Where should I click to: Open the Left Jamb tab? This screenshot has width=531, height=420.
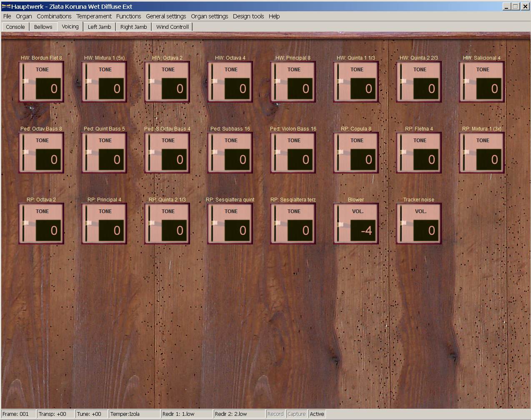tap(99, 27)
